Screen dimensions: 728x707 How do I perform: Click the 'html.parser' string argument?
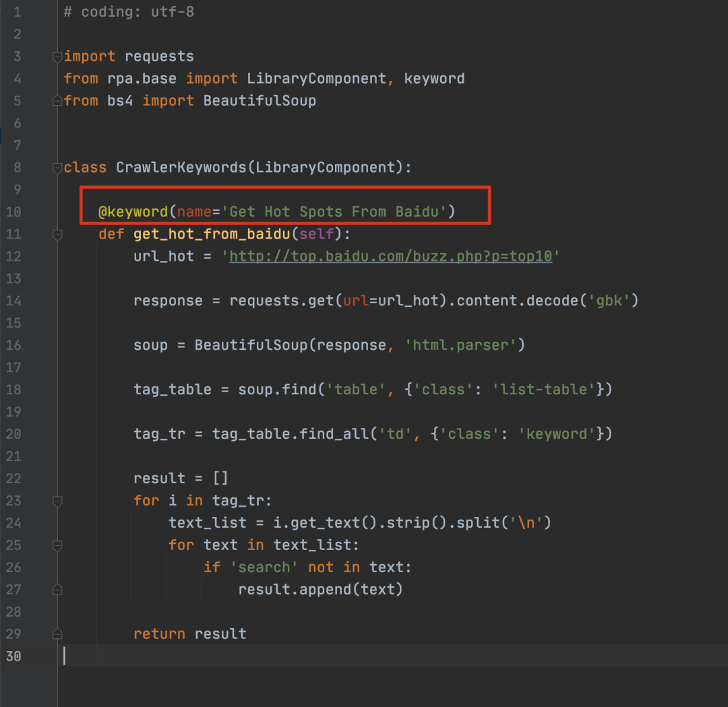point(460,345)
